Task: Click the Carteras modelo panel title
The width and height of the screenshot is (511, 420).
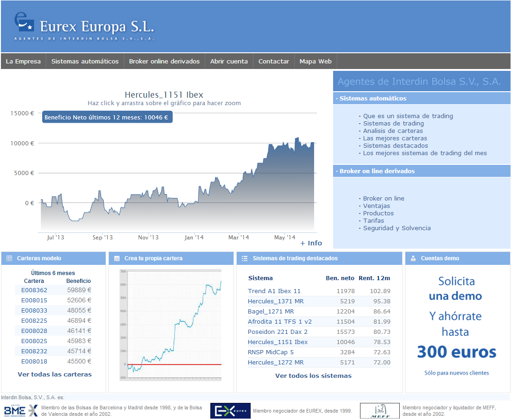Action: pyautogui.click(x=39, y=258)
